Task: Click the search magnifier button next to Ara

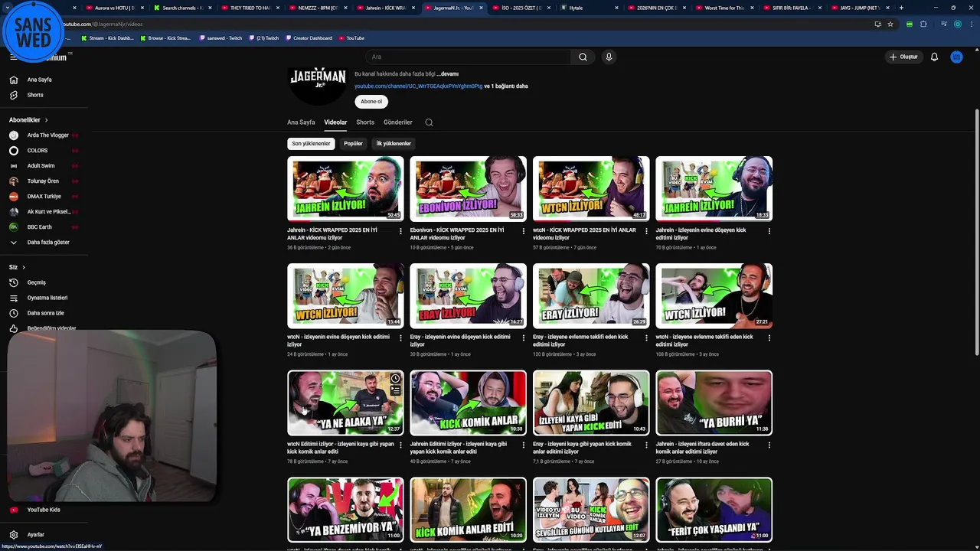Action: 583,57
